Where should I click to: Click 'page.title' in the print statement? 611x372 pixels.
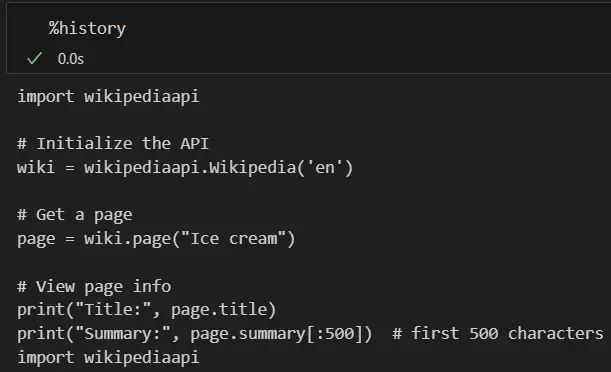(219, 310)
